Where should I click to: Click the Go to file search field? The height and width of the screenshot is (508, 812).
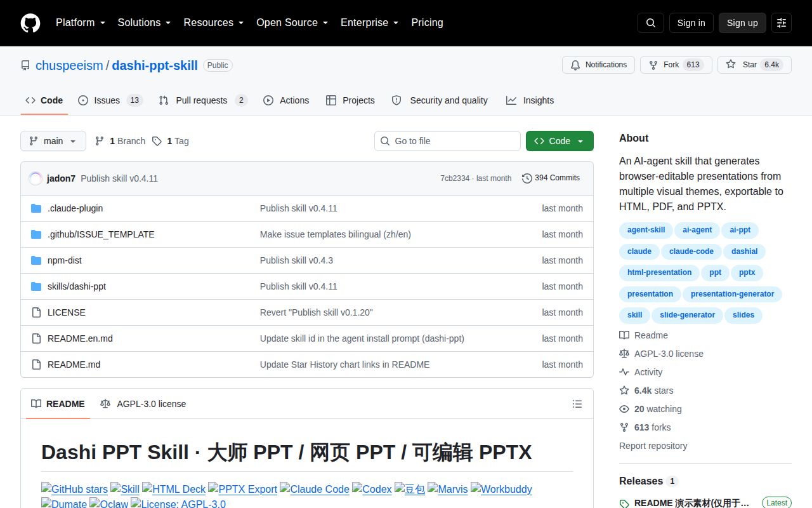point(447,141)
